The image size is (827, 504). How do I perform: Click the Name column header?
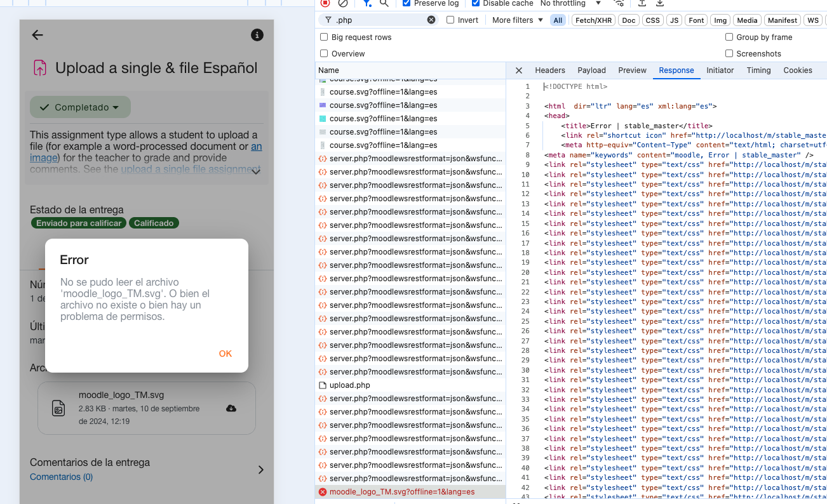pos(411,70)
